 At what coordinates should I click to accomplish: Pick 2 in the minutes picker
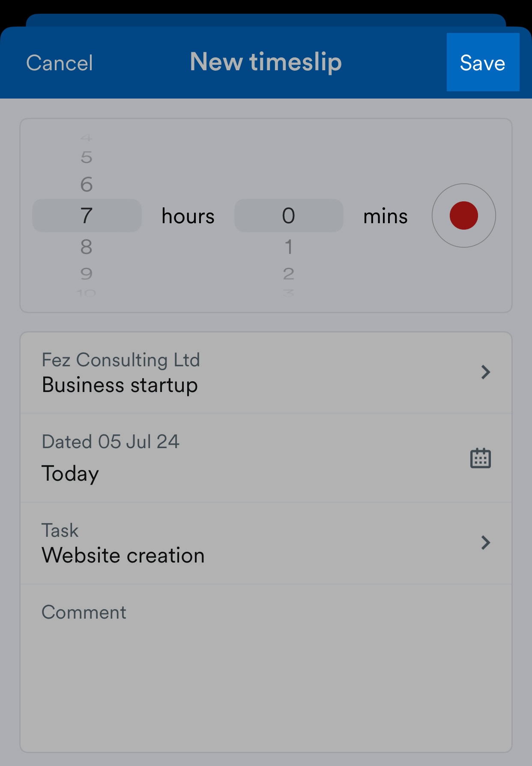click(x=289, y=274)
